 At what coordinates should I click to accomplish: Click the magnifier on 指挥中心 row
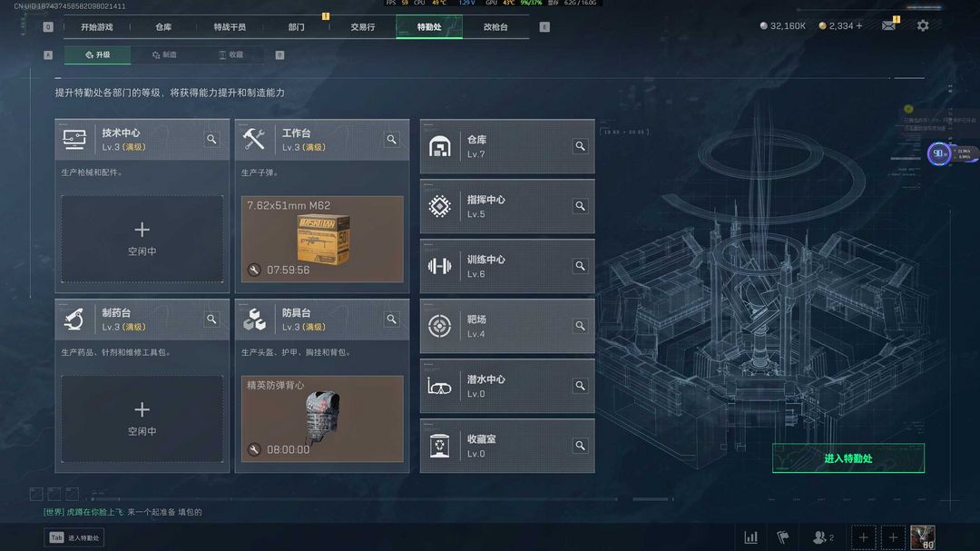coord(581,206)
